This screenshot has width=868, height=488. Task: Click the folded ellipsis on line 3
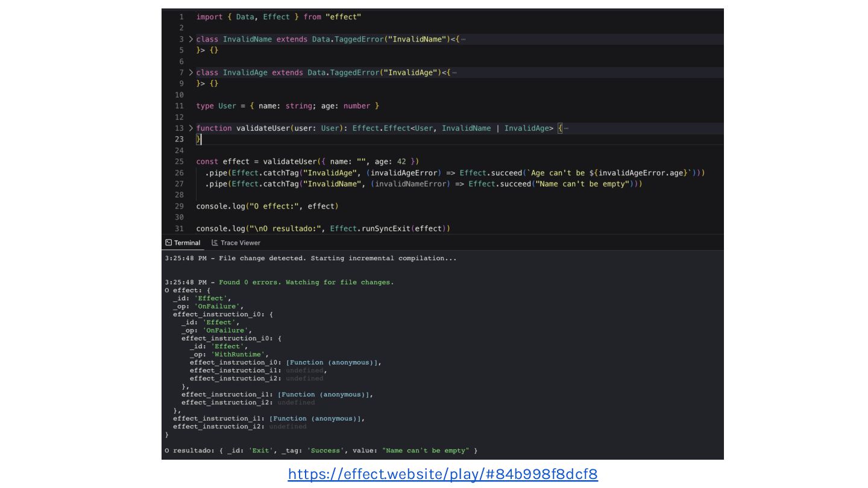(463, 39)
